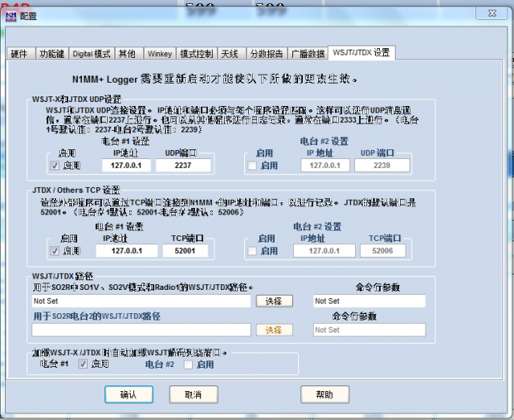514x420 pixels.
Task: Click the Radio1 WSJT/JTDX path field
Action: click(x=141, y=301)
